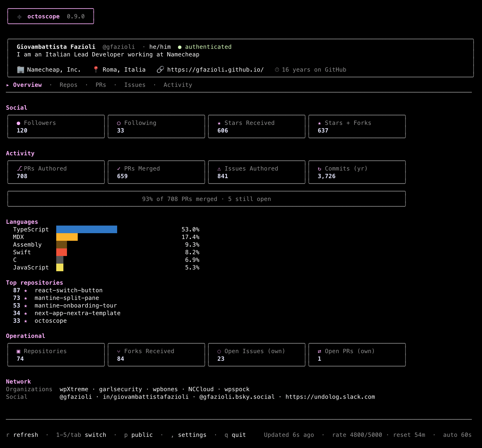Open the undolog.slack.com link
Screen dimensions: 482x448
330,397
